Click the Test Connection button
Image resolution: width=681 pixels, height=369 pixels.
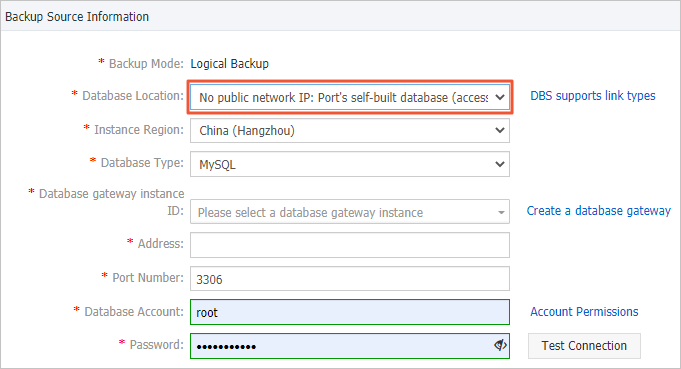584,346
